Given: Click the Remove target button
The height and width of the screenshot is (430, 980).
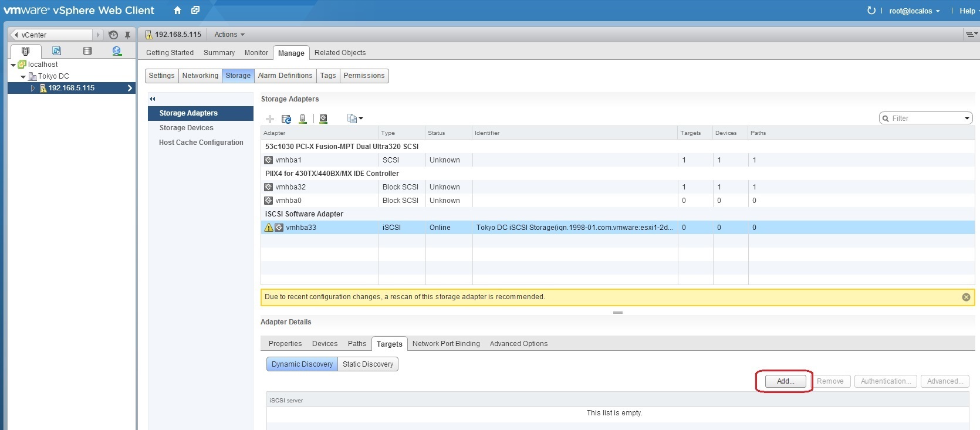Looking at the screenshot, I should click(830, 381).
